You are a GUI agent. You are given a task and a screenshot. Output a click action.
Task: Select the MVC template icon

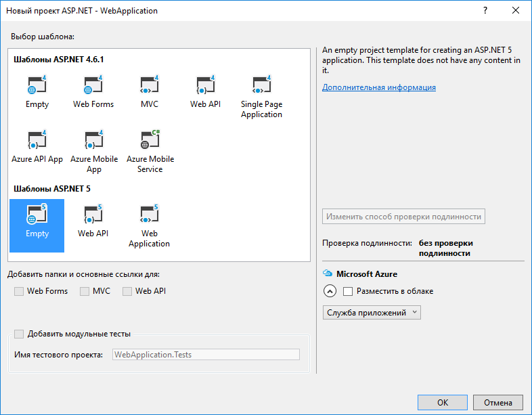pyautogui.click(x=150, y=86)
